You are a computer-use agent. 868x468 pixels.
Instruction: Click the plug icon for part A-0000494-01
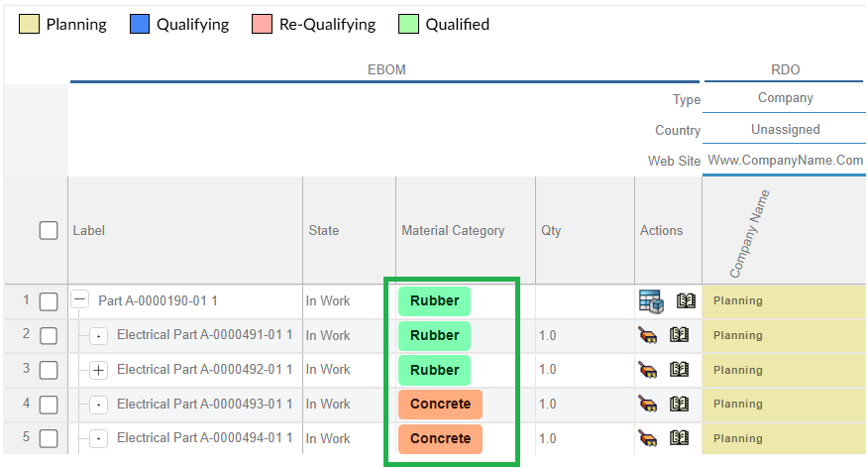tap(648, 438)
